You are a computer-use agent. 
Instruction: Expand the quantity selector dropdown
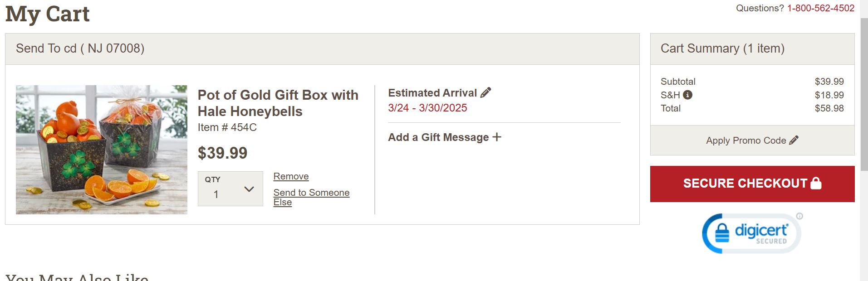[x=230, y=188]
